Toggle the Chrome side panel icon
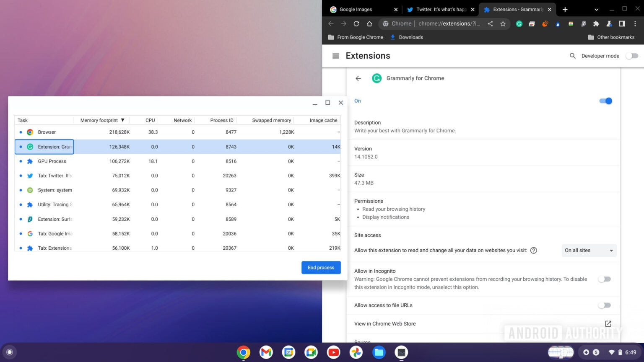The height and width of the screenshot is (362, 644). 622,24
